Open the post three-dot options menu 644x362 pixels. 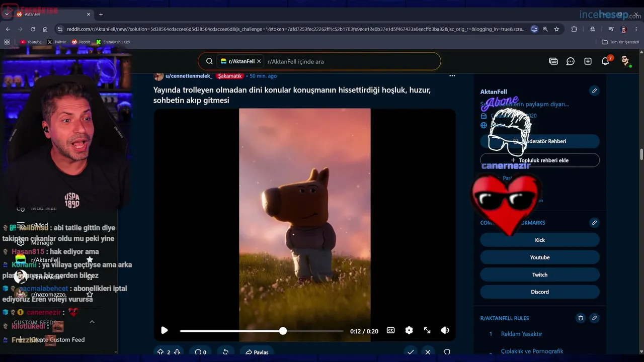tap(452, 76)
